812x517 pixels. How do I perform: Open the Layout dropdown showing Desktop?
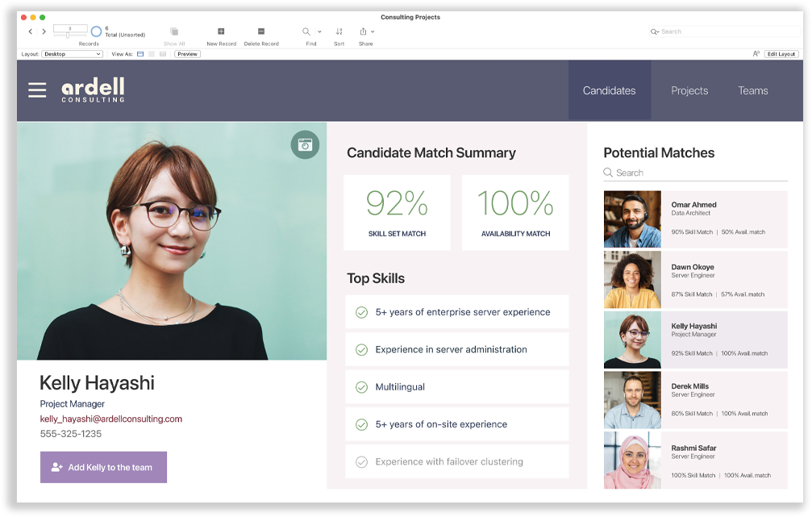[73, 54]
